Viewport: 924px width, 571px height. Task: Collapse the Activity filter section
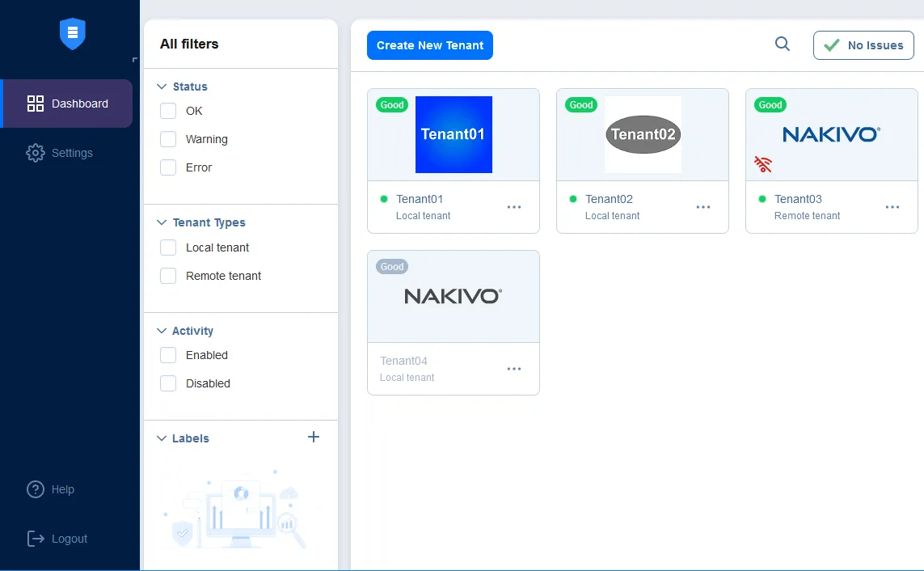(162, 331)
